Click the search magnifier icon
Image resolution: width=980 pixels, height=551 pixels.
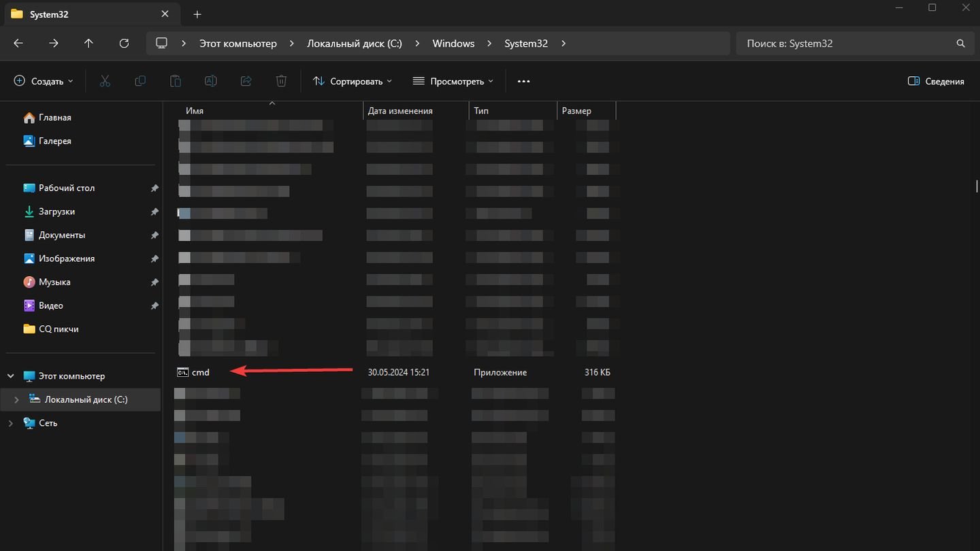coord(961,43)
